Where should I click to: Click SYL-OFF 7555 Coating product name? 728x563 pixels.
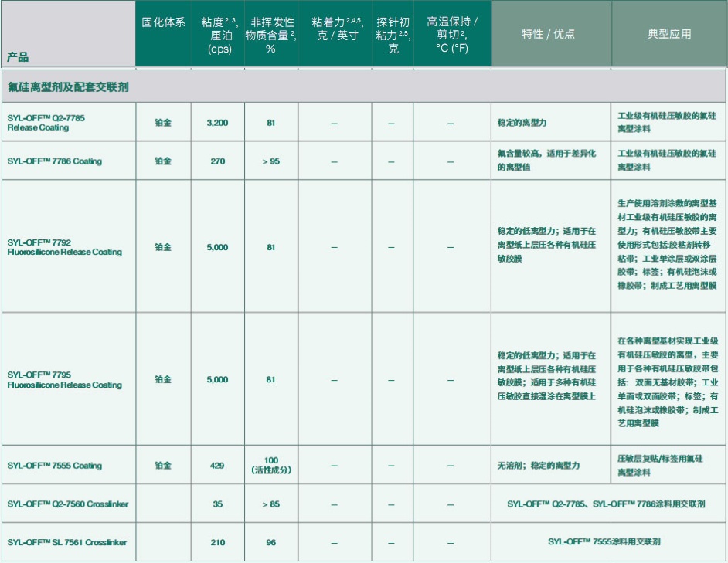click(54, 466)
